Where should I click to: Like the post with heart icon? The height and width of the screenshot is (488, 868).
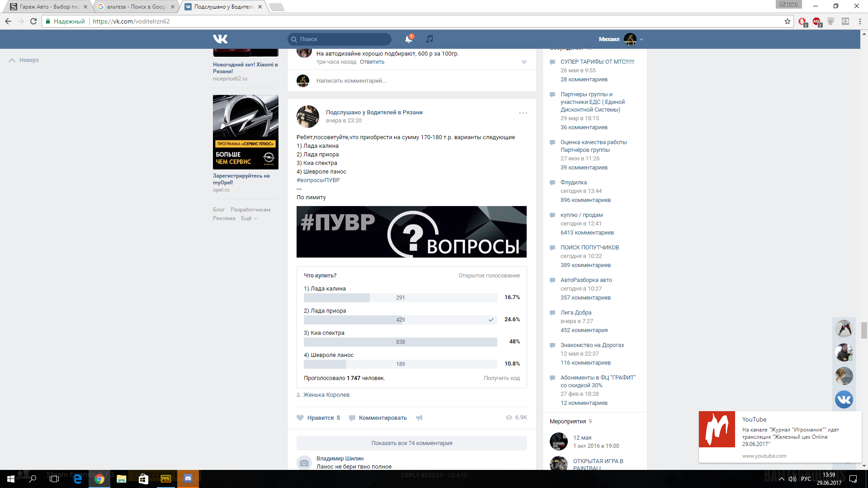[x=301, y=418]
